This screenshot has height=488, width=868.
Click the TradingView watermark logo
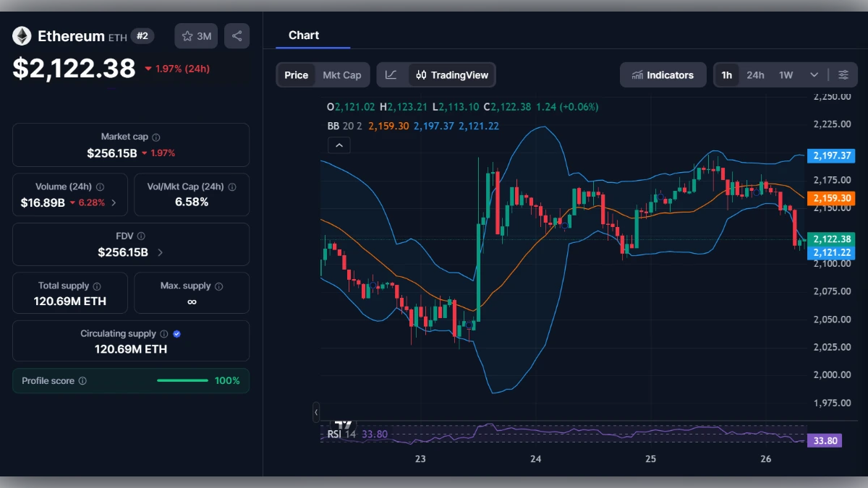pos(341,426)
